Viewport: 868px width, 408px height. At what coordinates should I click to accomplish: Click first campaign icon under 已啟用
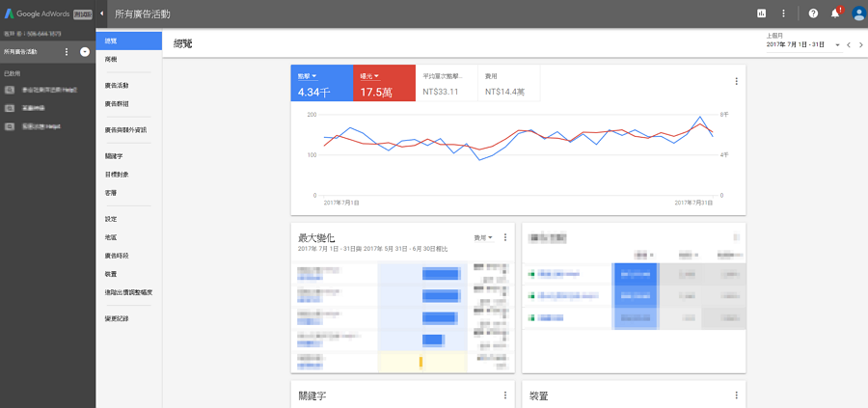(x=10, y=90)
